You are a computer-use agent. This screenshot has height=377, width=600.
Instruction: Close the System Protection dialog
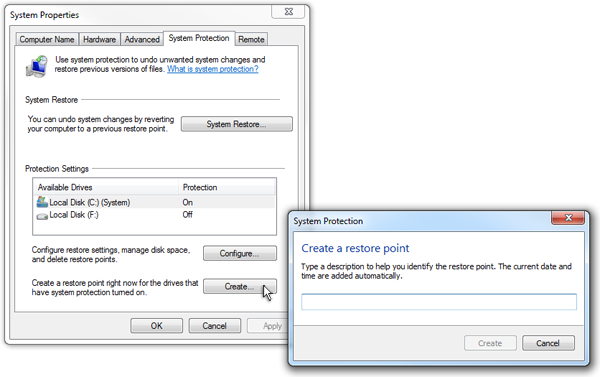coord(568,218)
